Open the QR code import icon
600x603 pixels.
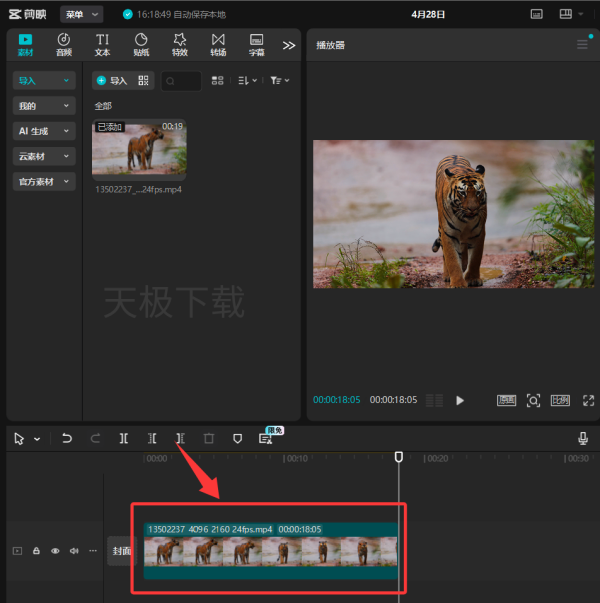click(x=143, y=80)
